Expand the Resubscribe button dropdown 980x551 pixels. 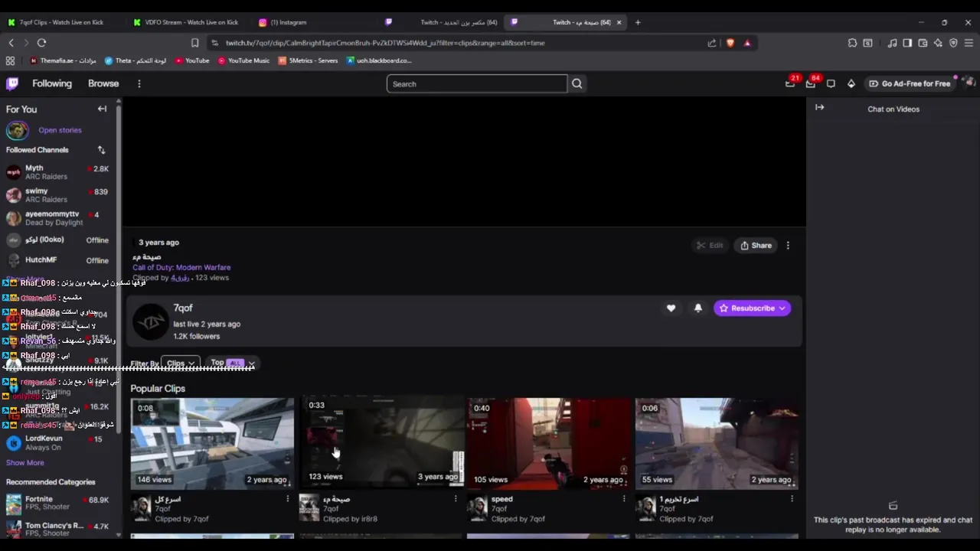coord(782,308)
